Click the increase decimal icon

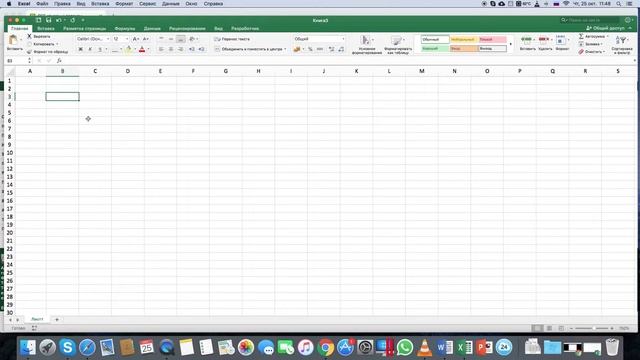tap(331, 49)
